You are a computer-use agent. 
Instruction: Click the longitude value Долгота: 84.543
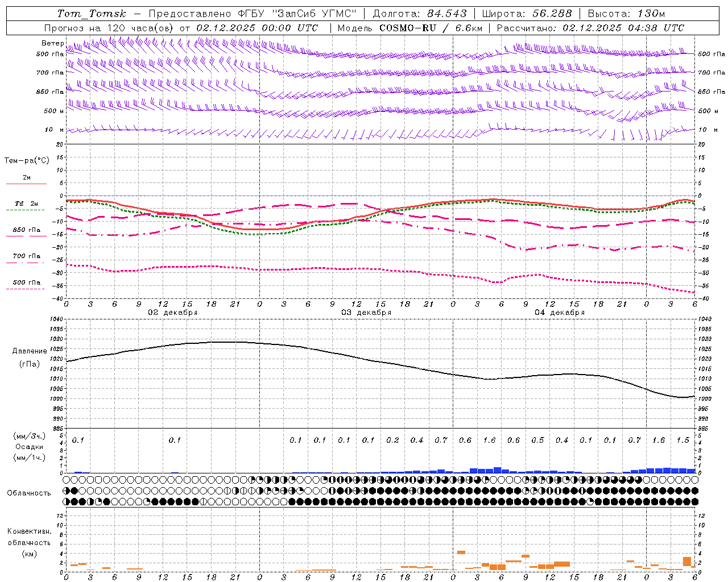pyautogui.click(x=420, y=14)
